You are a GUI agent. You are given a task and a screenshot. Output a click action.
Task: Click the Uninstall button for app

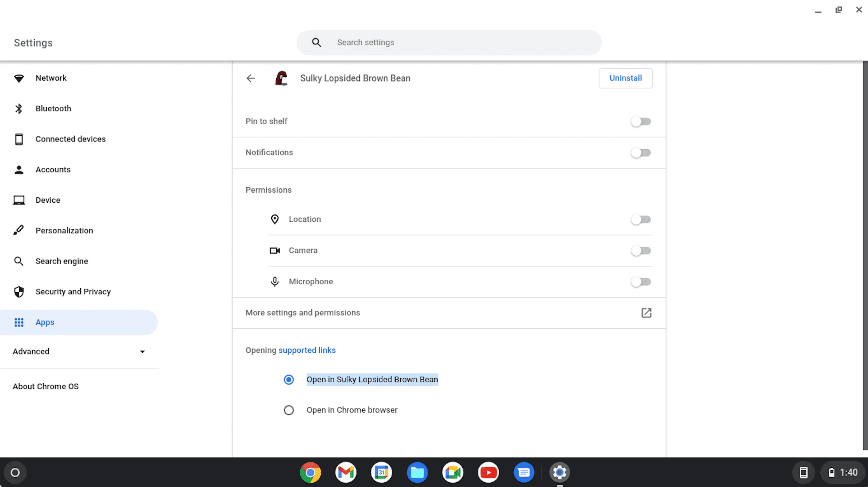point(625,78)
